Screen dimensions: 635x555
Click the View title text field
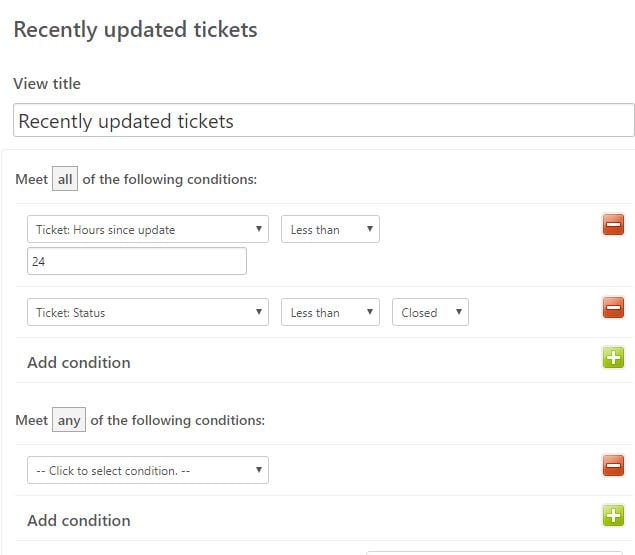tap(324, 120)
